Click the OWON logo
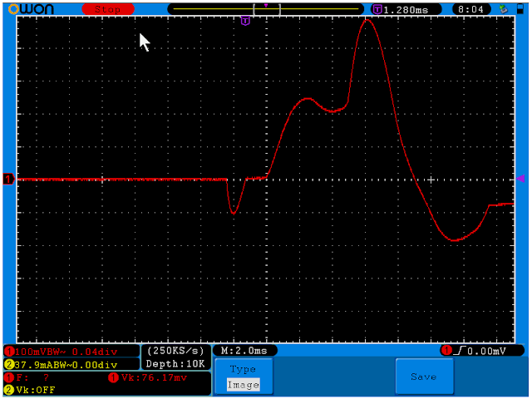 coord(32,9)
